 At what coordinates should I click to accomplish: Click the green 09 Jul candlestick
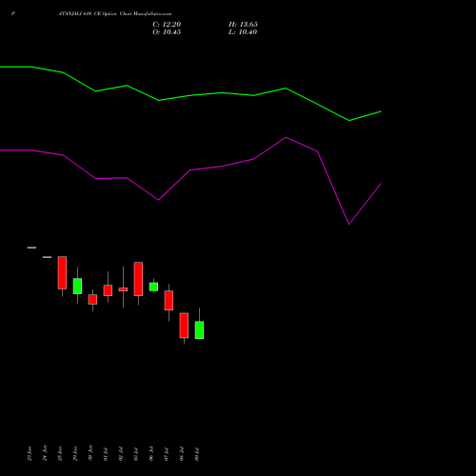pos(199,330)
